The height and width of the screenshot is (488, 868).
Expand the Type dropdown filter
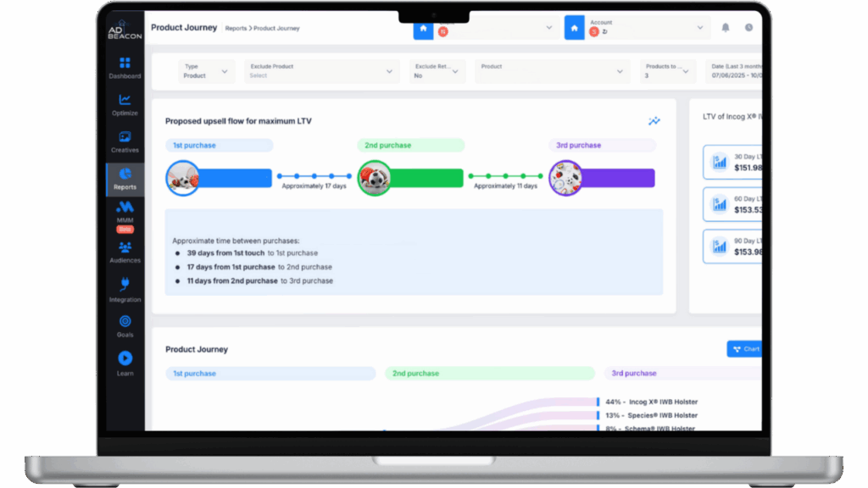[x=207, y=71]
